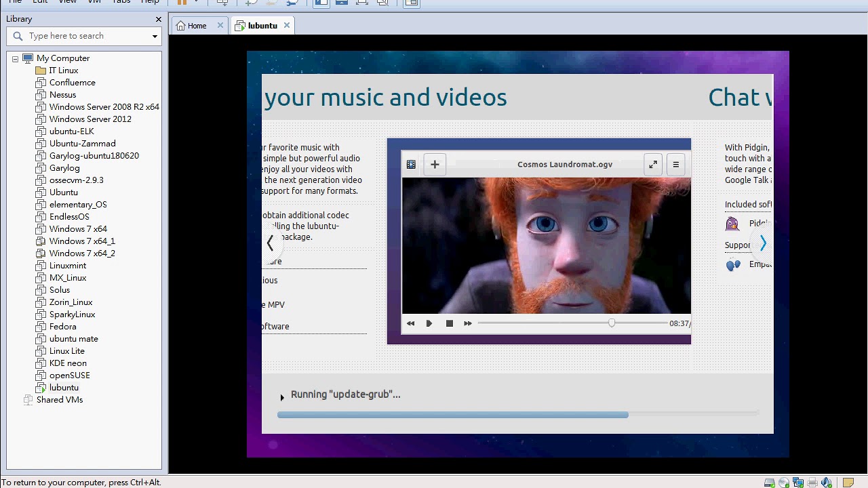868x488 pixels.
Task: Click the CD/DVD drive status icon
Action: (x=784, y=483)
